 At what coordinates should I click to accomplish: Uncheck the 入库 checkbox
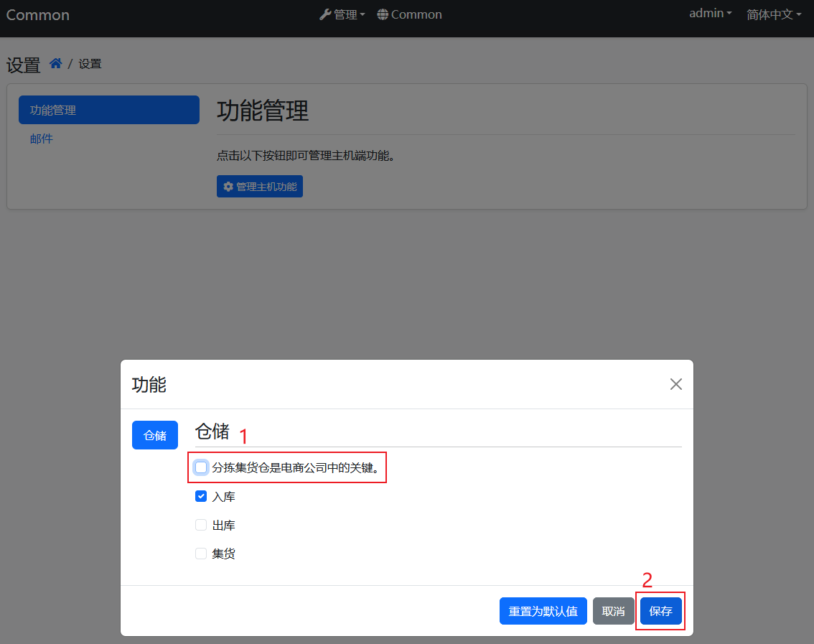pos(201,497)
